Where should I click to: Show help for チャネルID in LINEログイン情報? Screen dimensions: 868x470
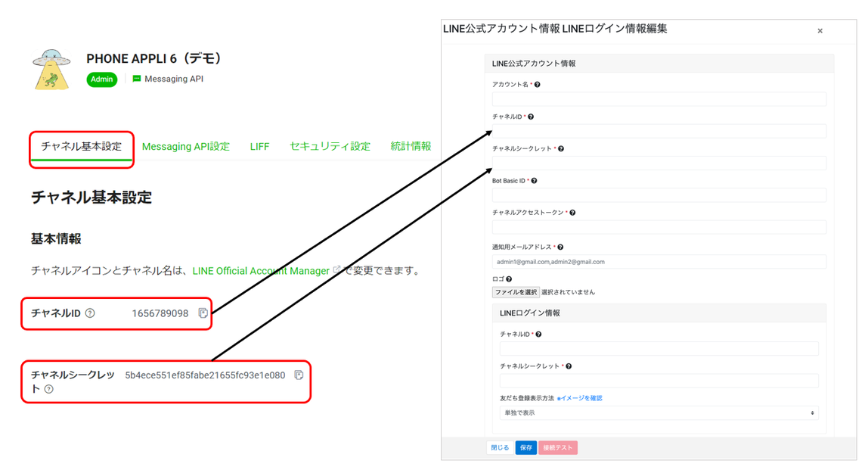(538, 335)
